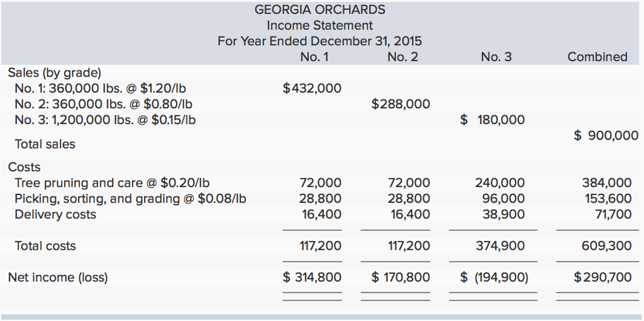
Task: Click the No. 1 column header
Action: point(314,57)
